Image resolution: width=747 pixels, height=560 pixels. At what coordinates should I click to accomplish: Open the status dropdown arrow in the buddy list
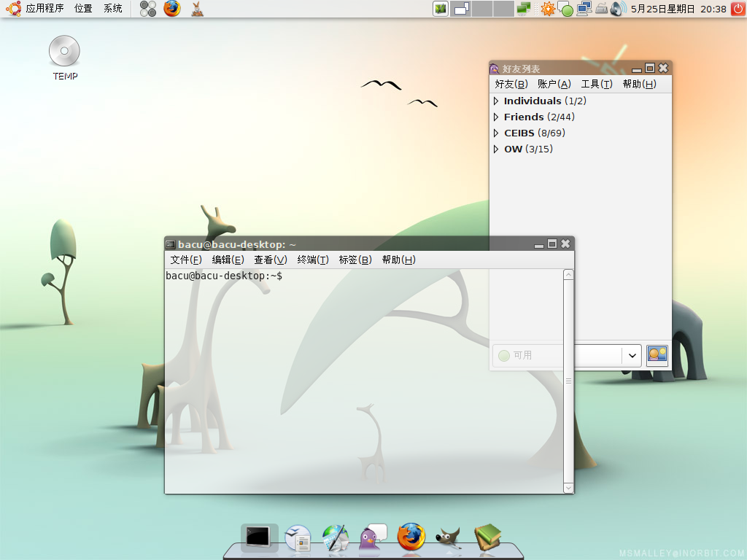click(x=632, y=355)
